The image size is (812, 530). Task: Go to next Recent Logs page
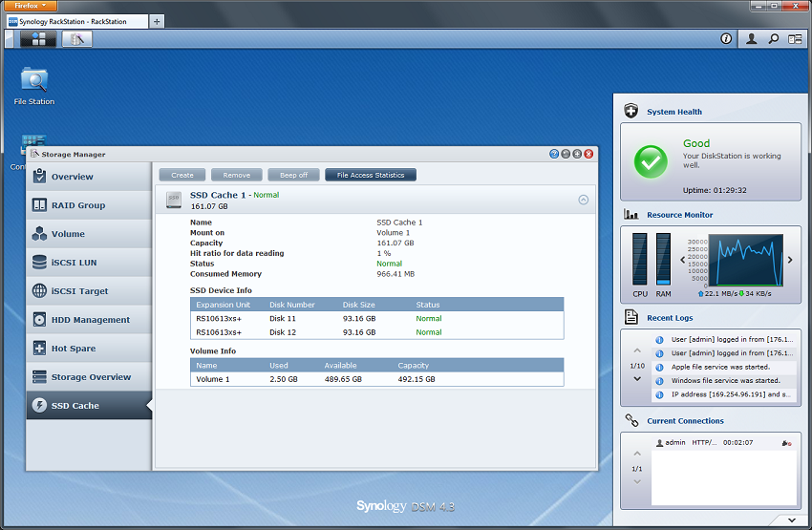[x=637, y=379]
